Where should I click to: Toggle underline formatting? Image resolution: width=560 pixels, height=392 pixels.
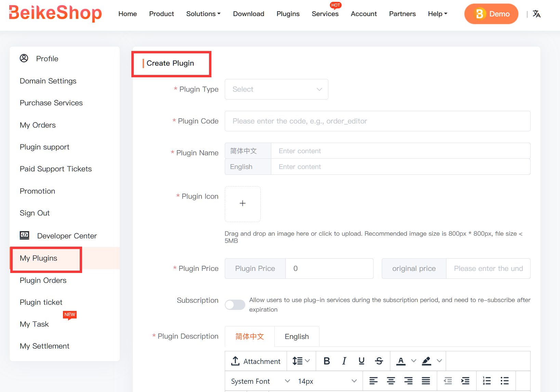[361, 361]
